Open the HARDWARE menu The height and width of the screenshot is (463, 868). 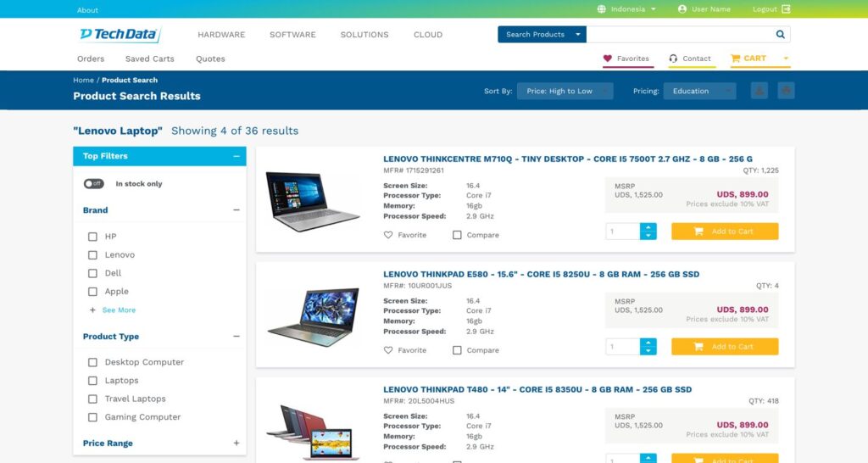[221, 34]
